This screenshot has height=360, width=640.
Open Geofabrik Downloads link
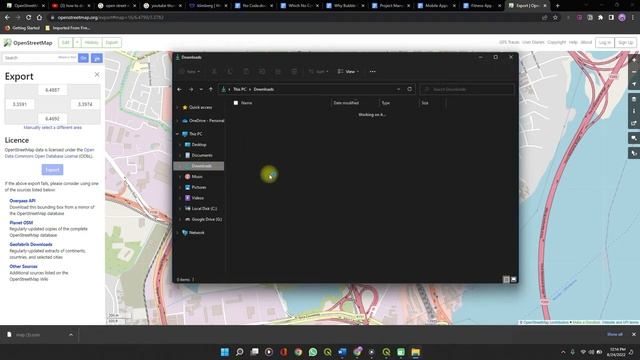coord(31,244)
